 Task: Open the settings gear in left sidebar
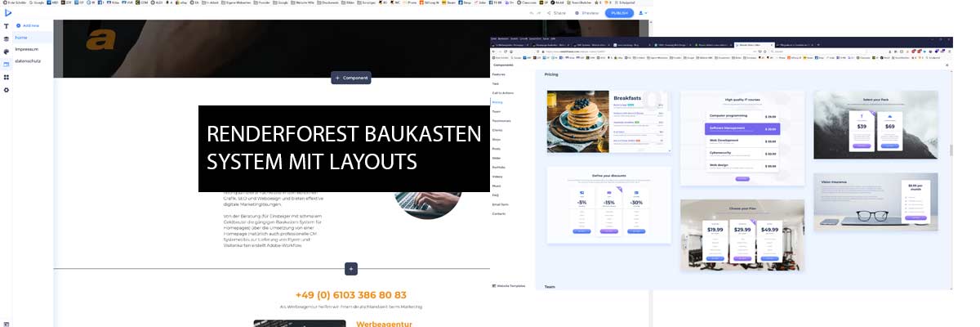(x=7, y=89)
